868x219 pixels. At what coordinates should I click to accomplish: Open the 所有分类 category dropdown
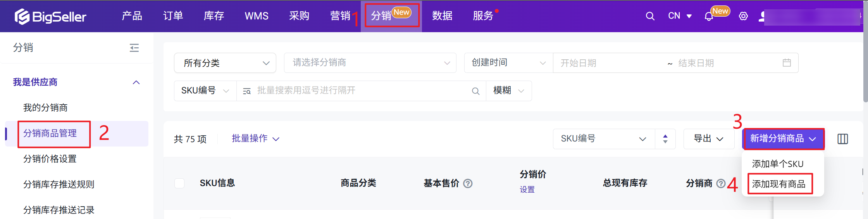(x=225, y=63)
